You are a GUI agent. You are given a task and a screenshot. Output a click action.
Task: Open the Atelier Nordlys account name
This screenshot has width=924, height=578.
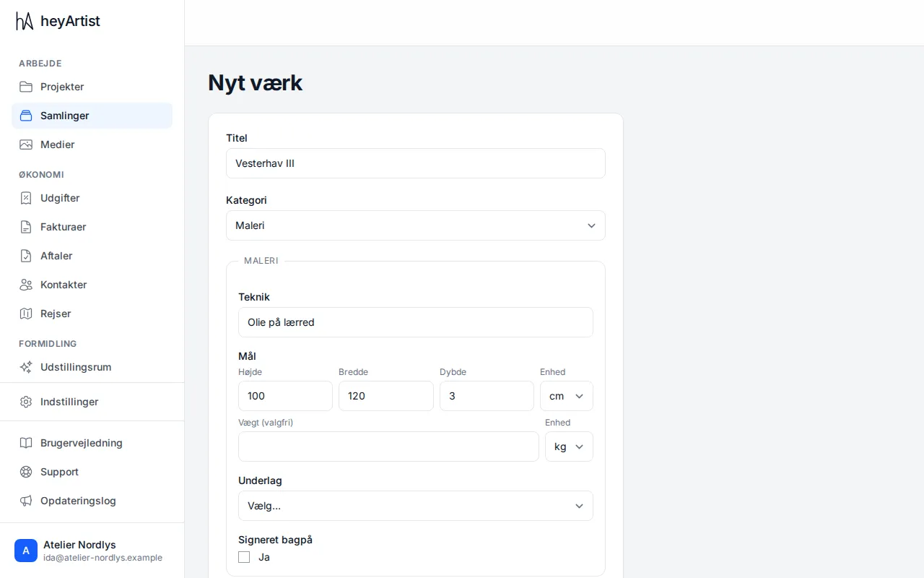[79, 545]
